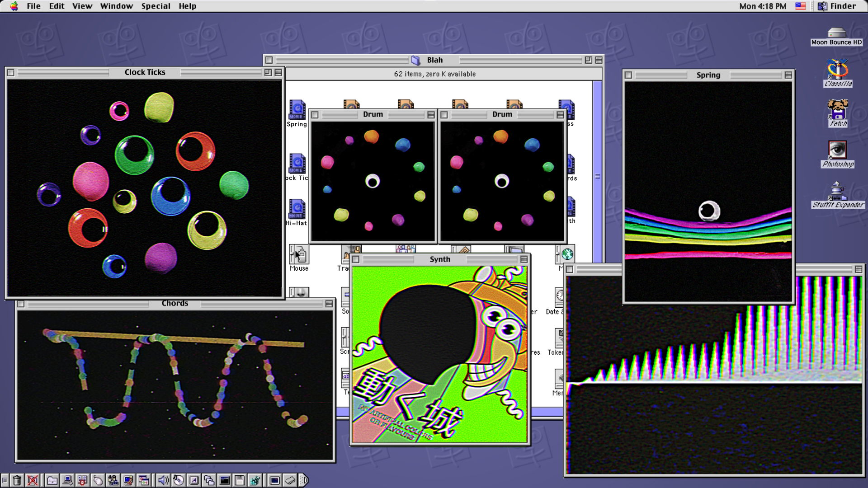
Task: Click the Trash control strip module
Action: 17,480
